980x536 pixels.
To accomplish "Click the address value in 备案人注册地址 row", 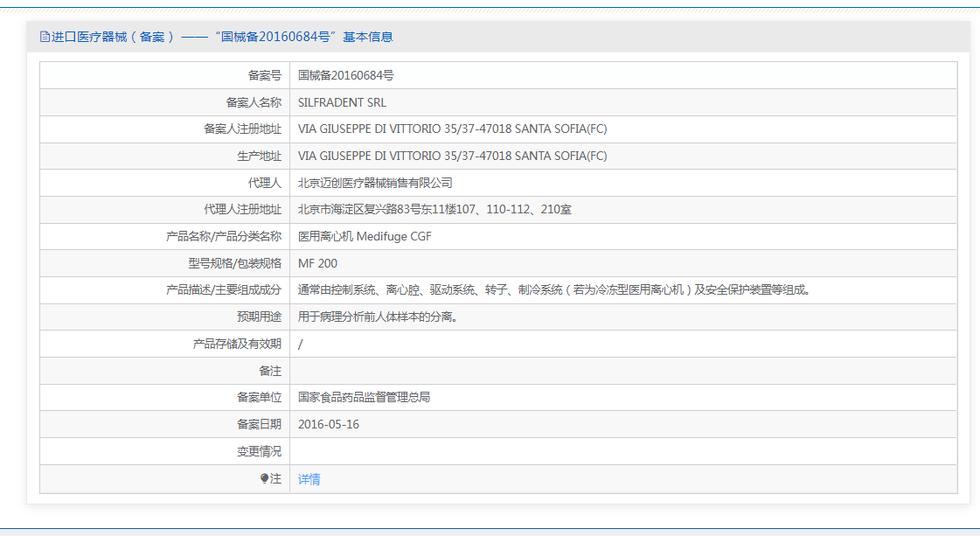I will (x=453, y=129).
